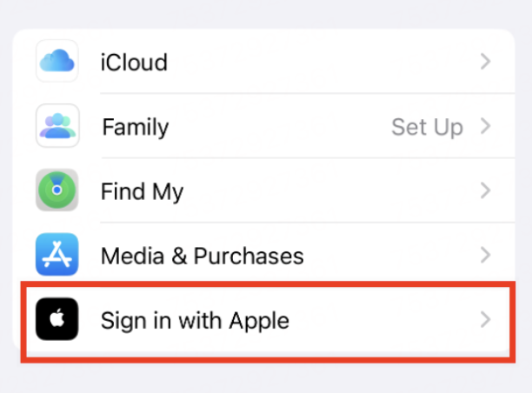Choose the Media & Purchases label
532x393 pixels.
(x=203, y=256)
